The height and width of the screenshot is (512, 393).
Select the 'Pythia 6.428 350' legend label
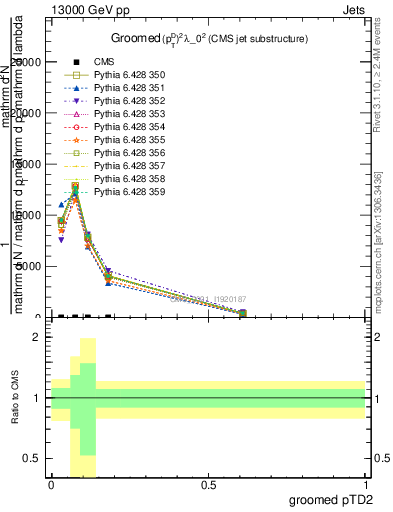click(130, 75)
